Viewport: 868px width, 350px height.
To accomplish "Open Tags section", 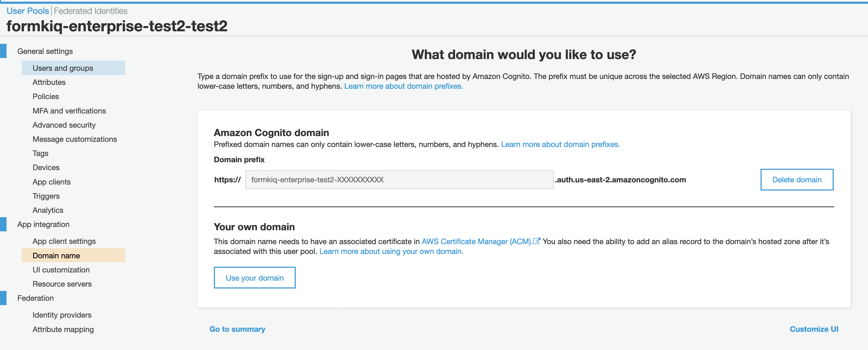I will [41, 153].
